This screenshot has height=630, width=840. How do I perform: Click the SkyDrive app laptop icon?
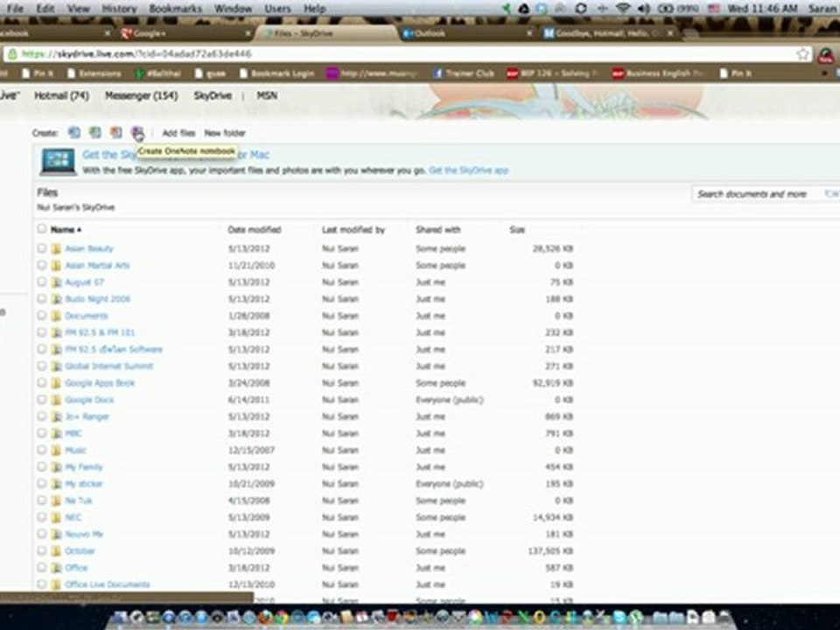[58, 163]
